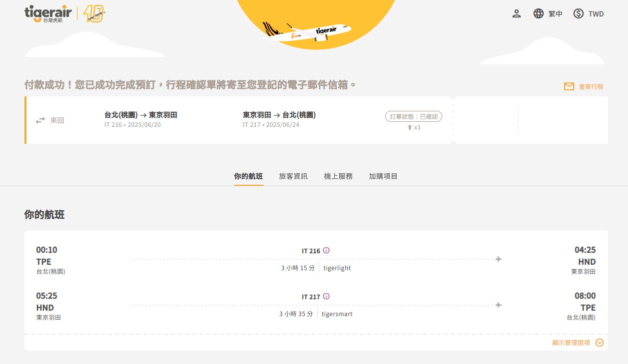Click the 顯示管理選項 link
Screen dimensions: 628x364
[x=571, y=343]
